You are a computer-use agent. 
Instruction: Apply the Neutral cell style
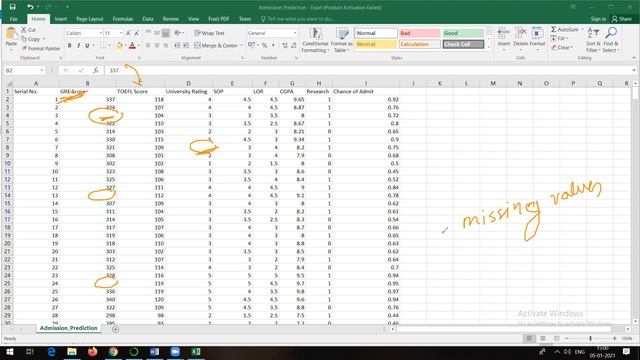click(376, 44)
